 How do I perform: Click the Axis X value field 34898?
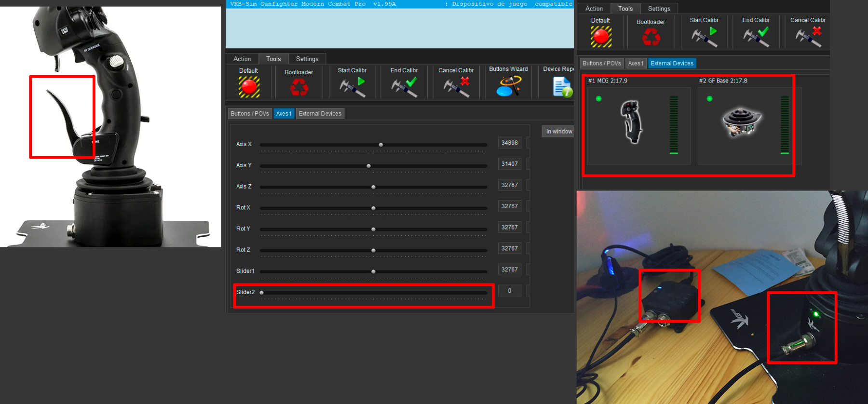(x=510, y=143)
